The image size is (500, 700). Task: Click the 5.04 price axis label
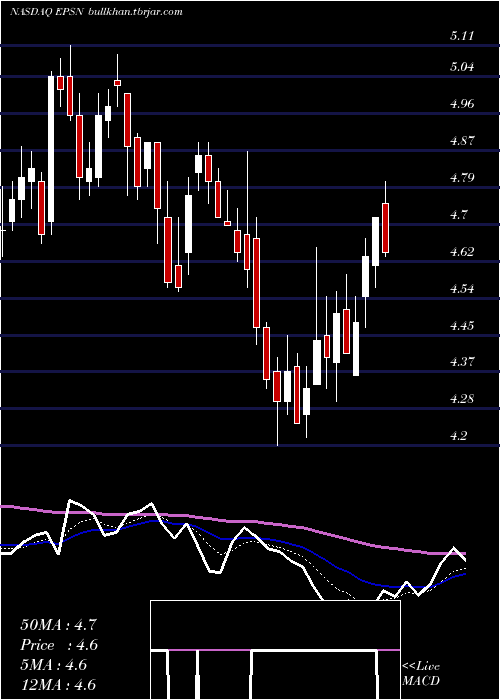(462, 67)
